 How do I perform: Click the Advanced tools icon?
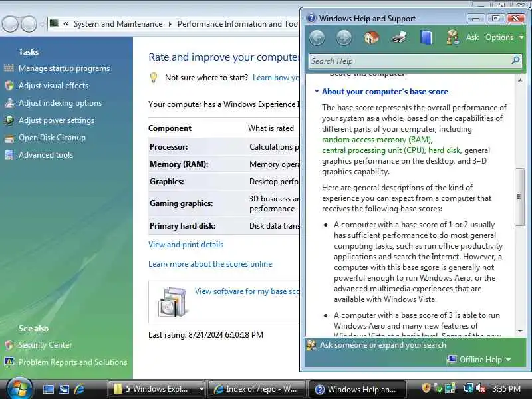(x=9, y=155)
